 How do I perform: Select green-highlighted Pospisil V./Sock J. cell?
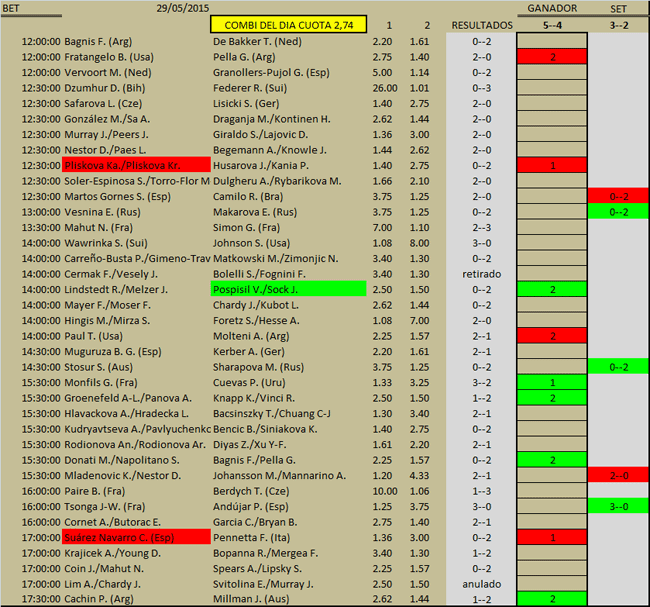289,289
